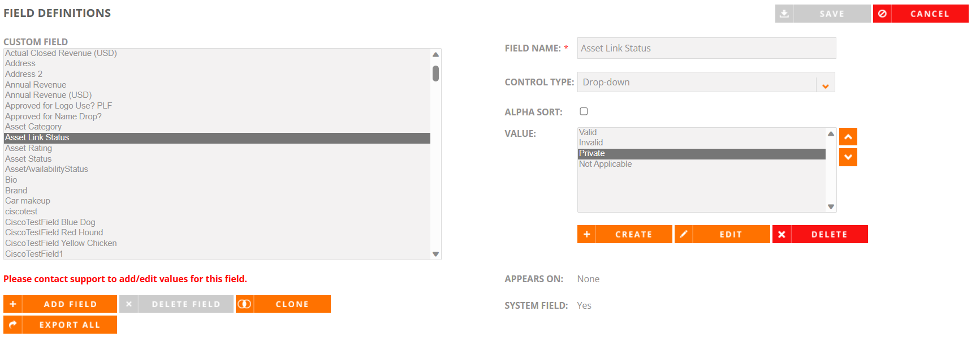The width and height of the screenshot is (980, 341).
Task: Open the Control Type drop-down
Action: (706, 82)
